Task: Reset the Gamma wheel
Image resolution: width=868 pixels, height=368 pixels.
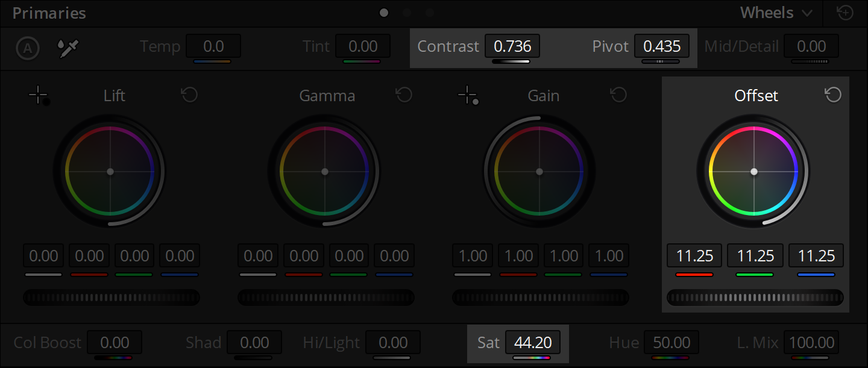Action: click(404, 95)
